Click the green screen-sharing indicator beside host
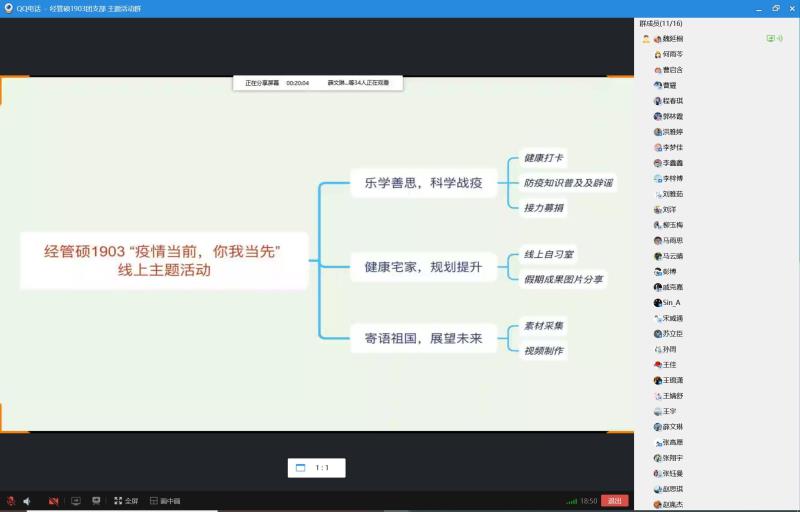This screenshot has height=512, width=800. (770, 38)
